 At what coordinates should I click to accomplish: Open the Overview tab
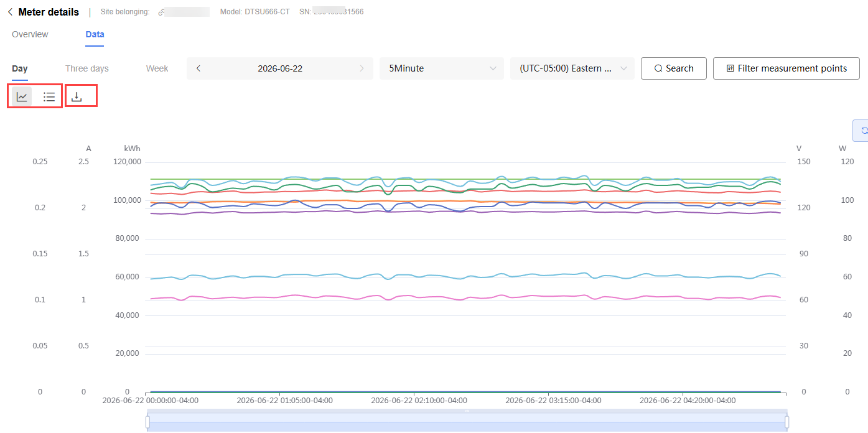[30, 34]
